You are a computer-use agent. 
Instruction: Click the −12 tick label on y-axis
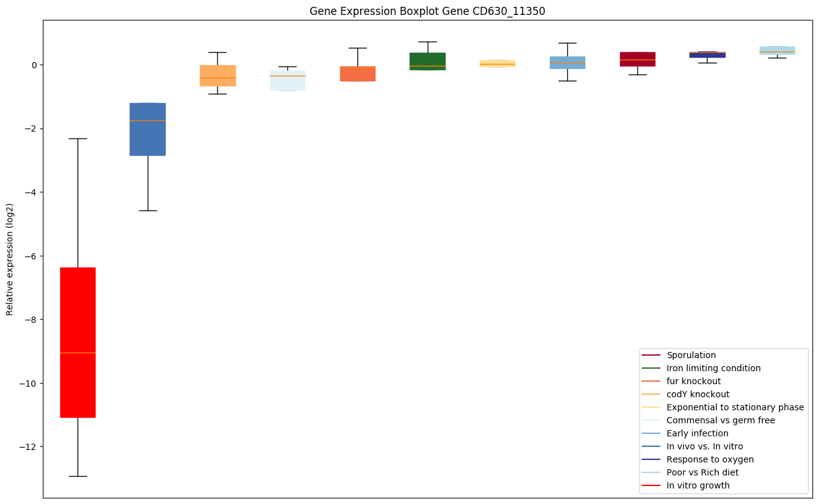29,447
